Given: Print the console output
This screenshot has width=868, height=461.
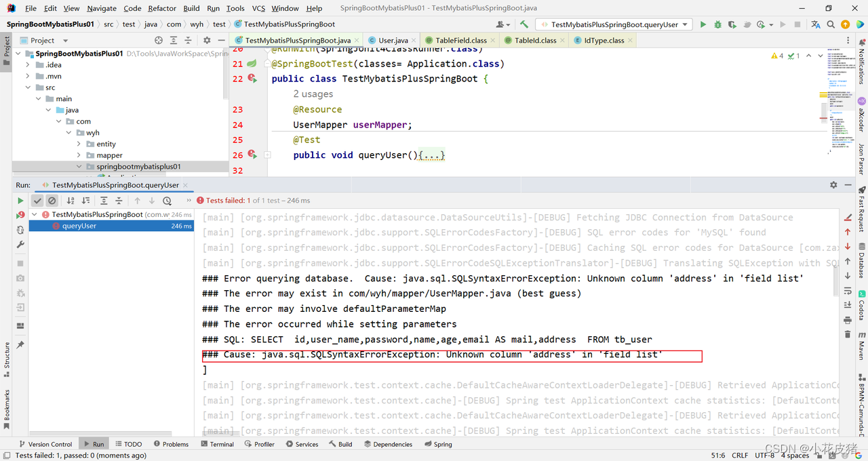Looking at the screenshot, I should click(x=848, y=320).
